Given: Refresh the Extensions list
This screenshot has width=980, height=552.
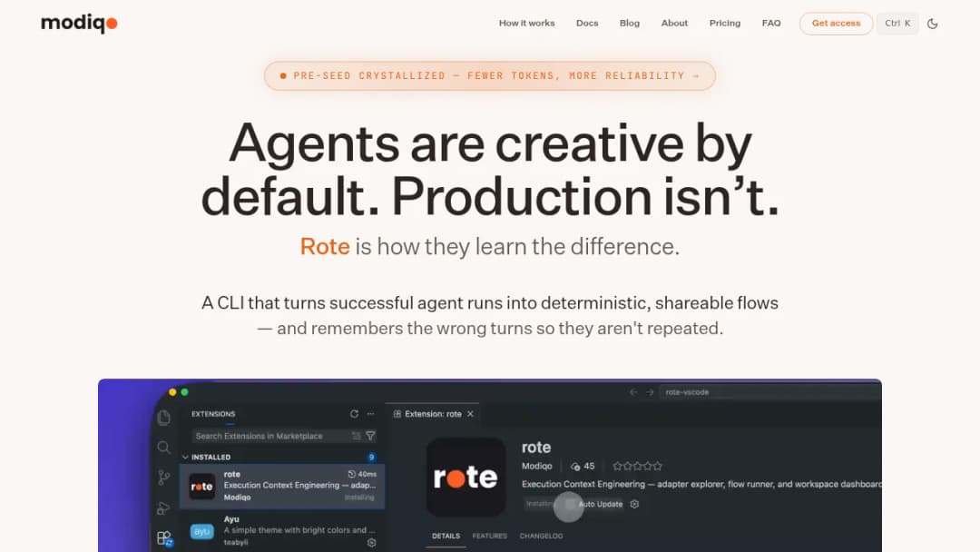Looking at the screenshot, I should [x=355, y=414].
